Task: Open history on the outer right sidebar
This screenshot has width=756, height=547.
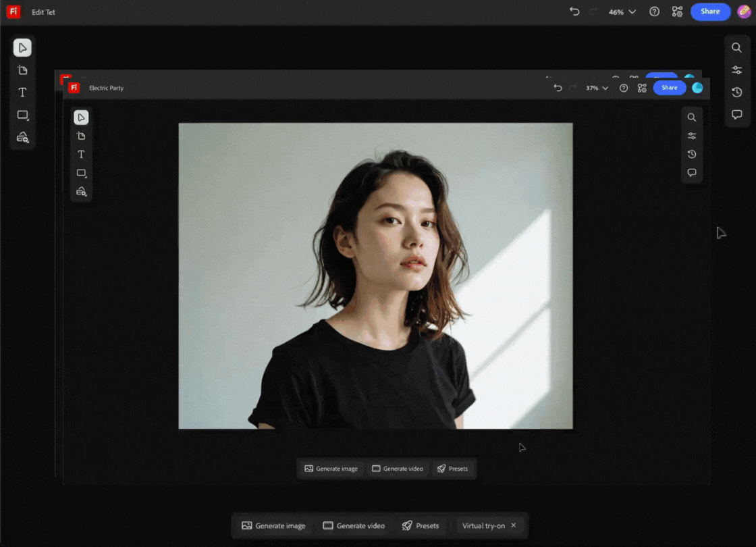Action: (736, 93)
